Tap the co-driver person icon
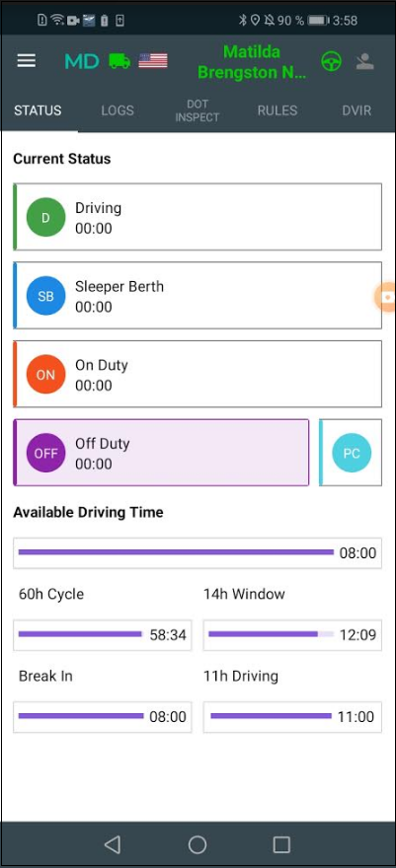 (364, 61)
